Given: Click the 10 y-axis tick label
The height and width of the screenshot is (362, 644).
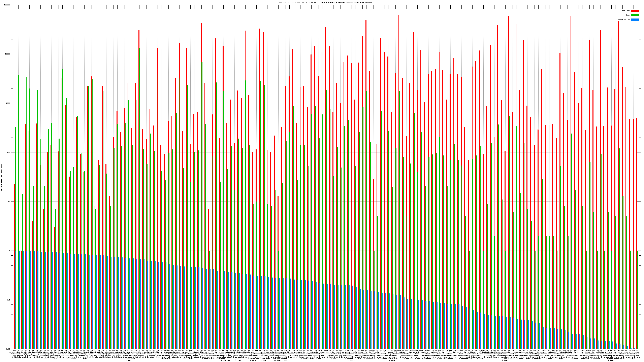Looking at the screenshot, I should (9, 202).
